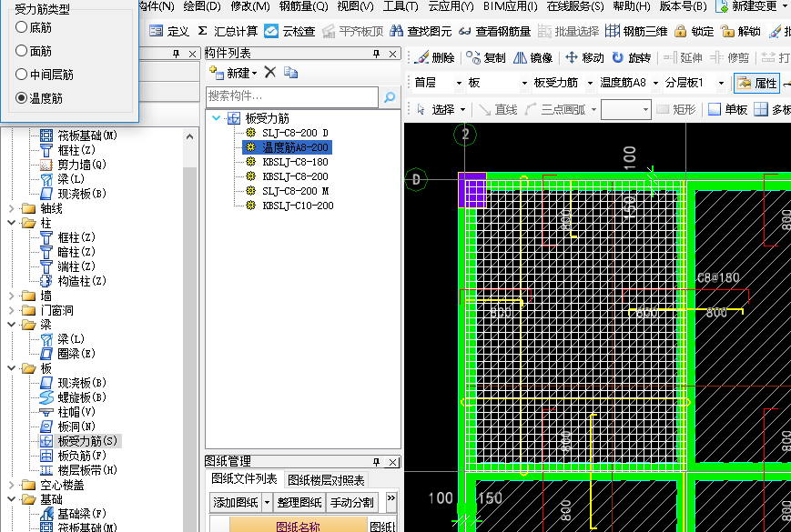Open 钢筋三维 view tool
Image resolution: width=791 pixels, height=532 pixels.
[x=636, y=31]
